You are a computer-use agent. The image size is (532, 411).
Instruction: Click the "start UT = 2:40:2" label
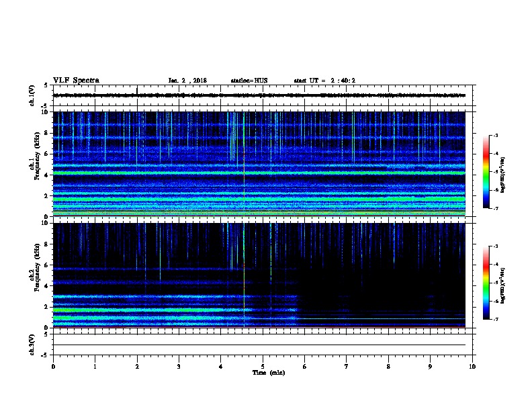pos(324,81)
